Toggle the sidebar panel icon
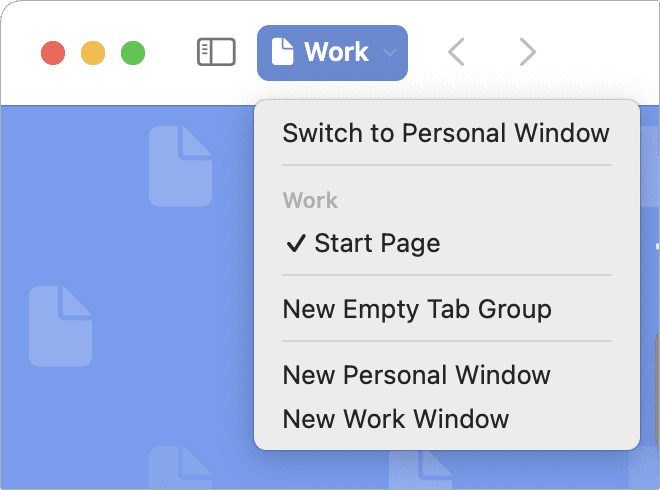The image size is (660, 490). click(215, 52)
